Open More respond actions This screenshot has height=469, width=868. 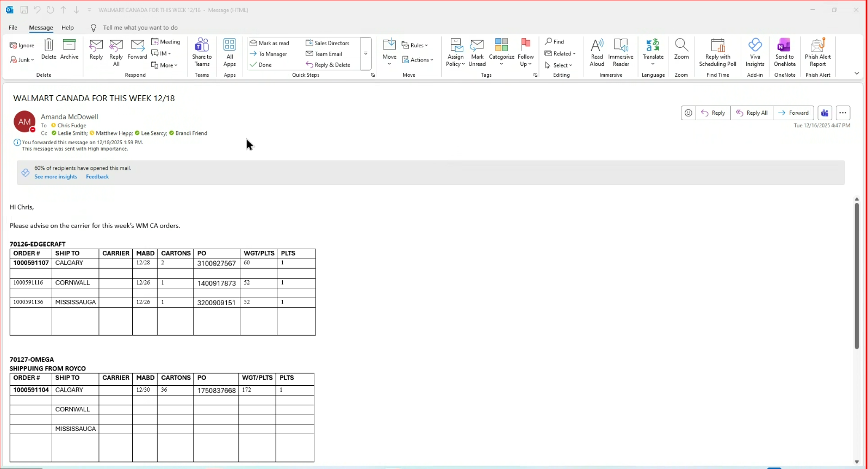[x=165, y=65]
